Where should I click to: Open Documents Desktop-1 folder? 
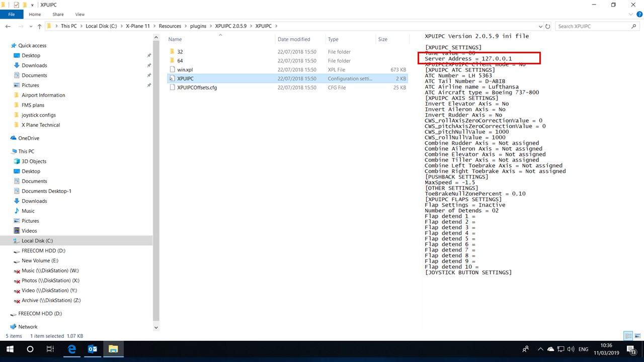[46, 191]
